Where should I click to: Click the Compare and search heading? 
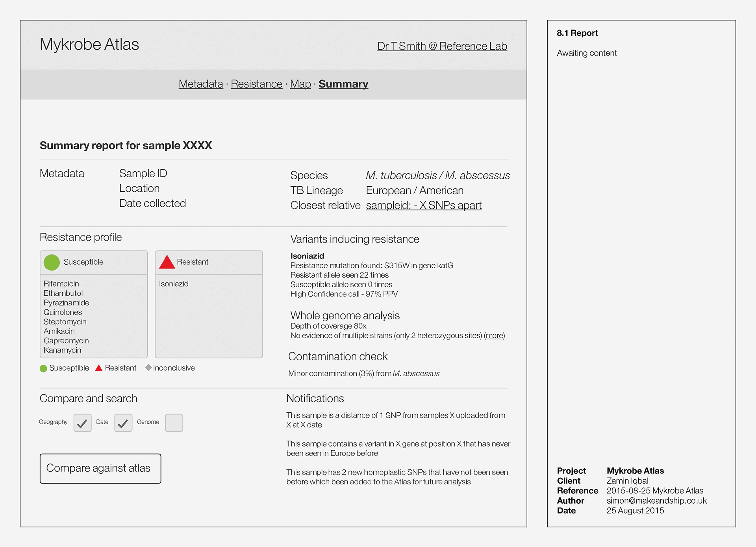tap(89, 398)
